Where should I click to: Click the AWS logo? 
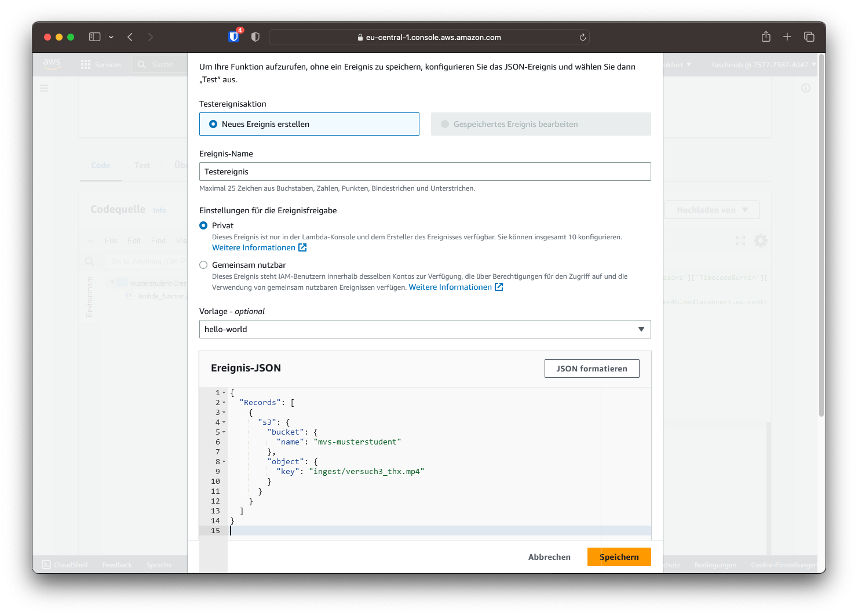(52, 64)
